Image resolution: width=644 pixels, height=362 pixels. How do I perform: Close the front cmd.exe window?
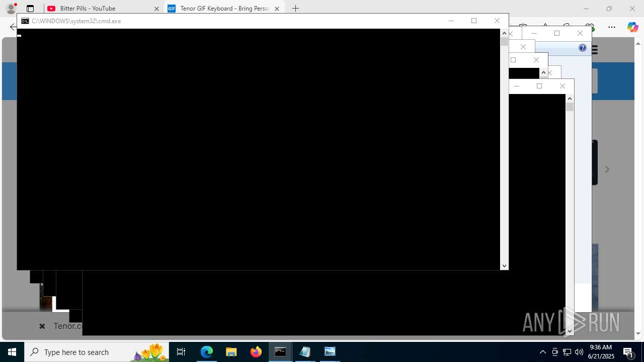(x=497, y=21)
